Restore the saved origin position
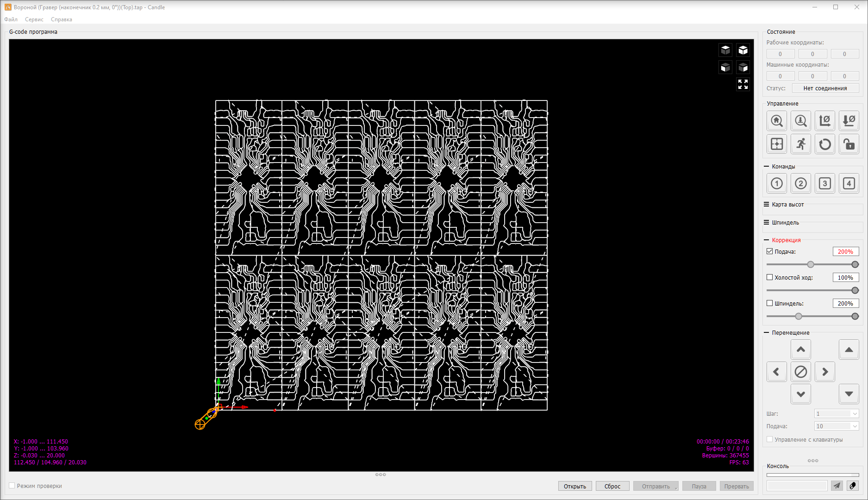Image resolution: width=868 pixels, height=500 pixels. 777,144
